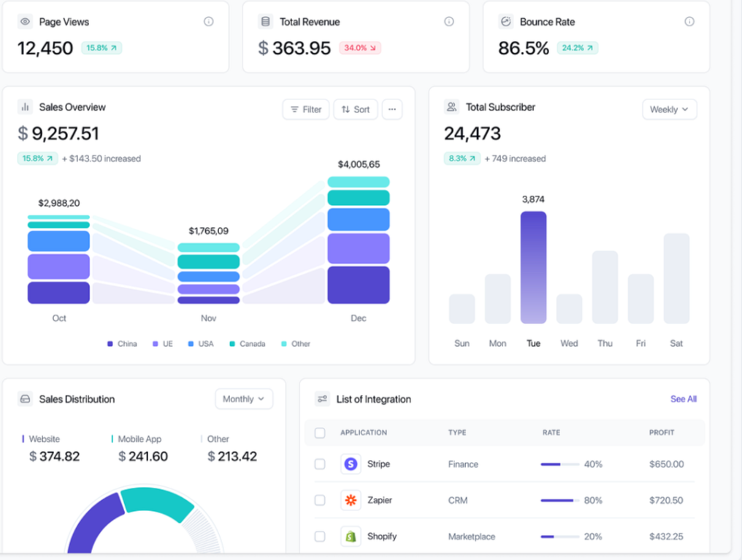Sort by the TYPE column header
Screen dimensions: 742x560
[457, 433]
